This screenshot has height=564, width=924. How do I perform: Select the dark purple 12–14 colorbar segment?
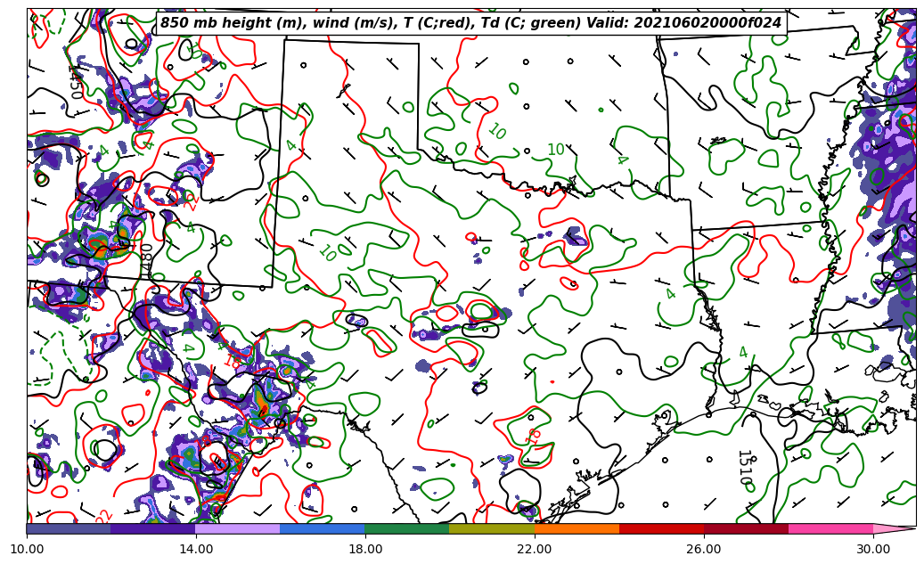tap(153, 528)
